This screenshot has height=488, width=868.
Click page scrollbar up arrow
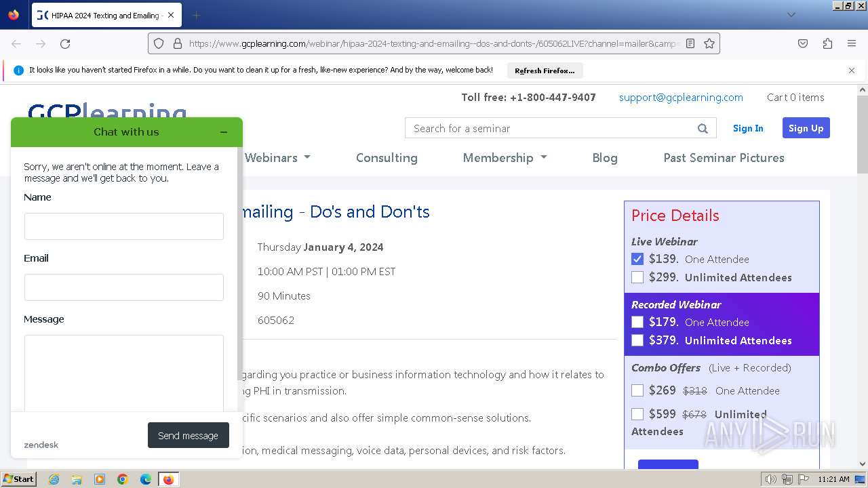tap(863, 89)
